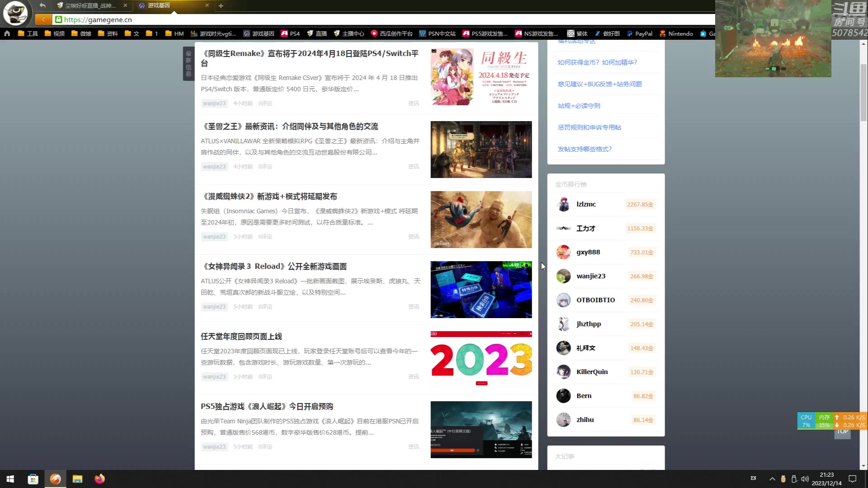Open the PS5独占游戏 浪人崛起 headline
This screenshot has width=868, height=488.
[267, 407]
